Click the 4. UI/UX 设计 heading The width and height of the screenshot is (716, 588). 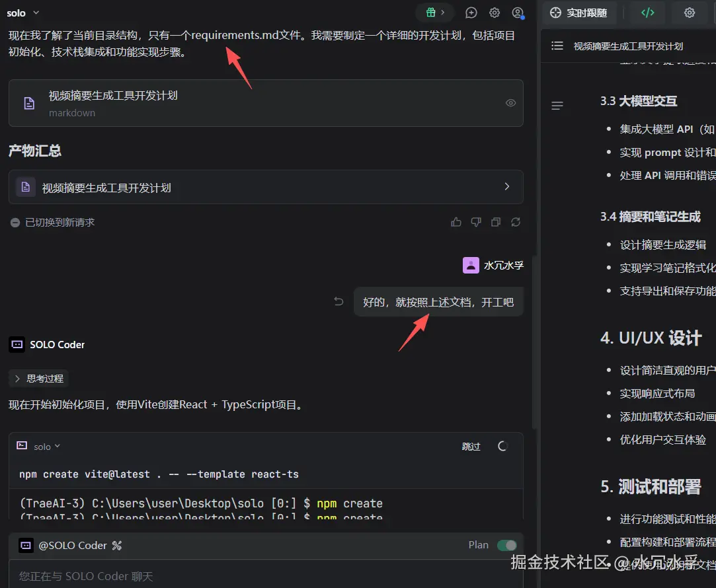pyautogui.click(x=651, y=338)
